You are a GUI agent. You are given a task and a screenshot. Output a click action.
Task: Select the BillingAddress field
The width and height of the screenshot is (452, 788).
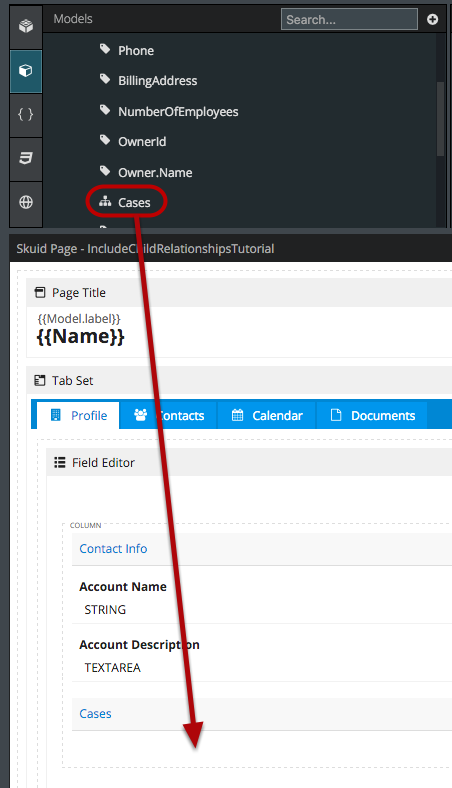[x=157, y=81]
